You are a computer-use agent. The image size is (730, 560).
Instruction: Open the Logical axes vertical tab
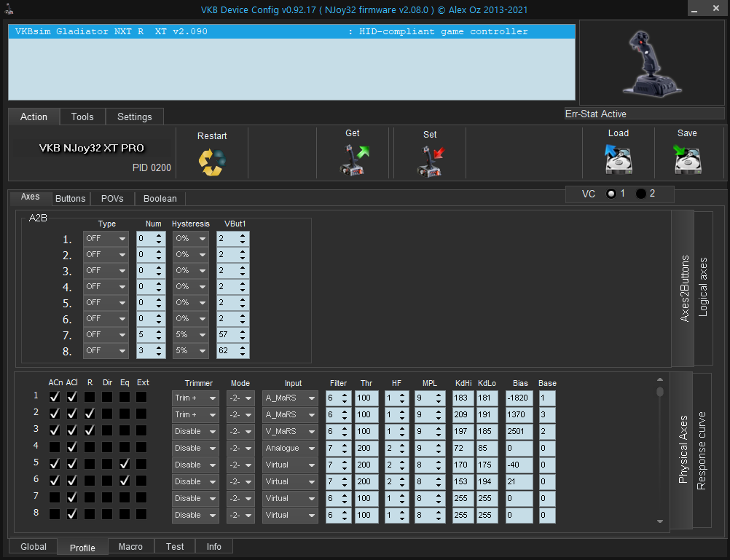[703, 288]
